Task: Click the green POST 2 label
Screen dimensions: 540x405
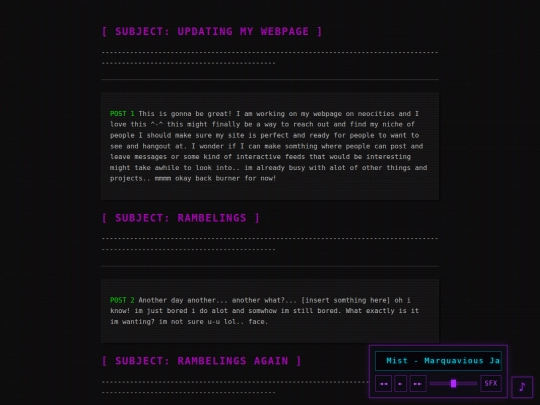Action: pyautogui.click(x=122, y=300)
